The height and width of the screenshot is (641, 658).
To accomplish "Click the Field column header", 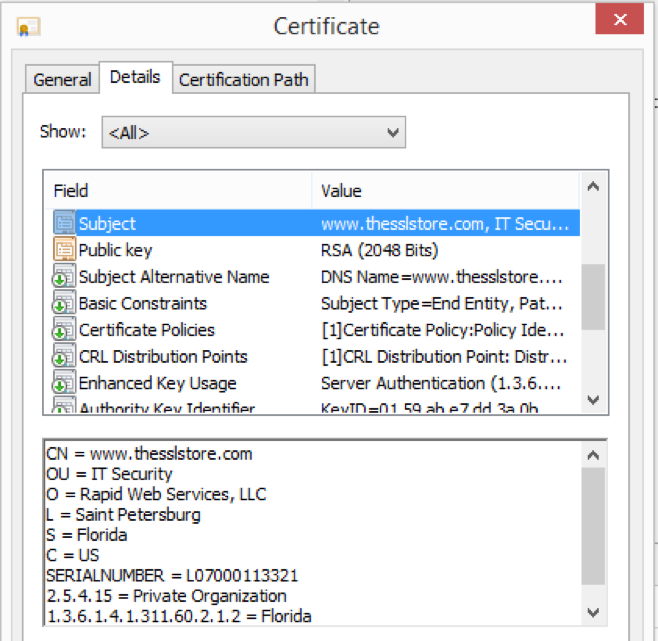I will pos(178,191).
